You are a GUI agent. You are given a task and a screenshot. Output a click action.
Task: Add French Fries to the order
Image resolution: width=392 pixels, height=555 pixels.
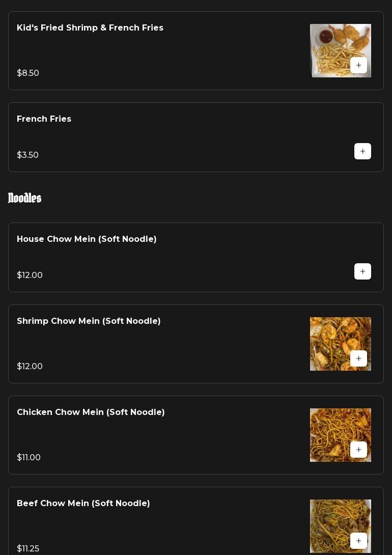coord(362,151)
